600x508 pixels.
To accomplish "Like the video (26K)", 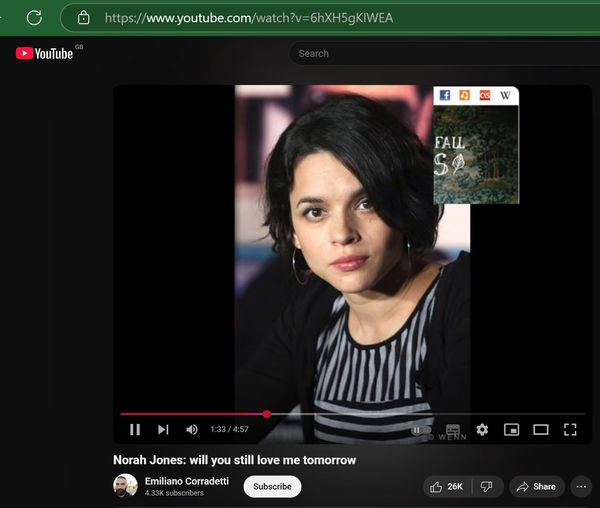I will (447, 487).
